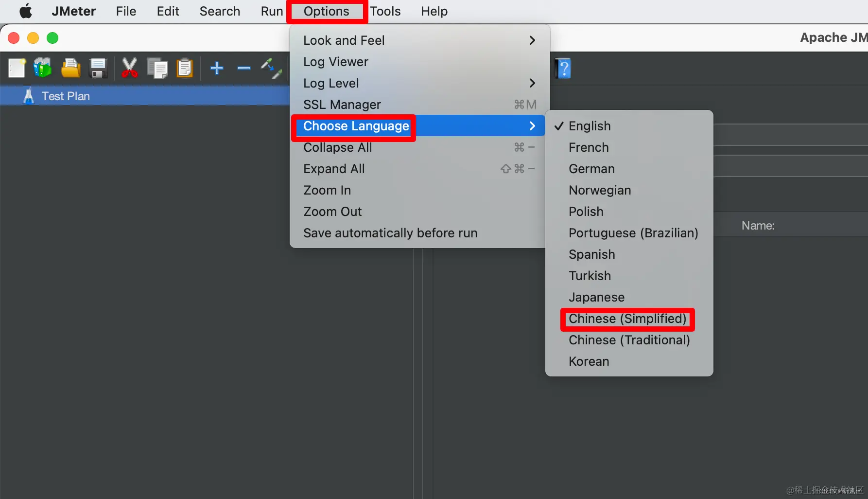868x499 pixels.
Task: Open the Templates icon in toolbar
Action: 43,68
